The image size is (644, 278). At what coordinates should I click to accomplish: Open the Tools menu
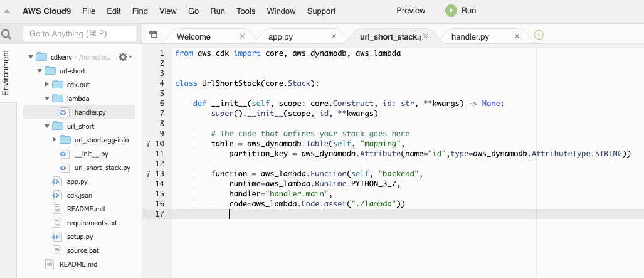pos(246,11)
